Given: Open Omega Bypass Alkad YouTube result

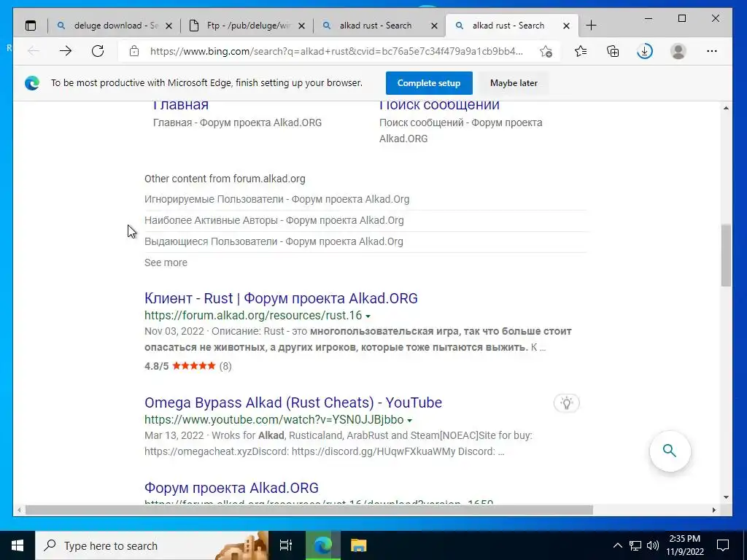Looking at the screenshot, I should [293, 402].
